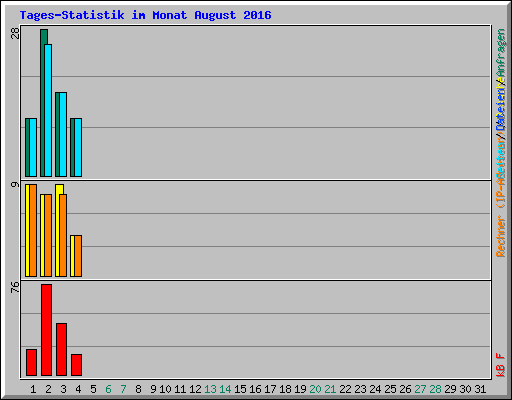512x400 pixels.
Task: Click the orange 'Rechner' legend label
Action: tap(501, 236)
